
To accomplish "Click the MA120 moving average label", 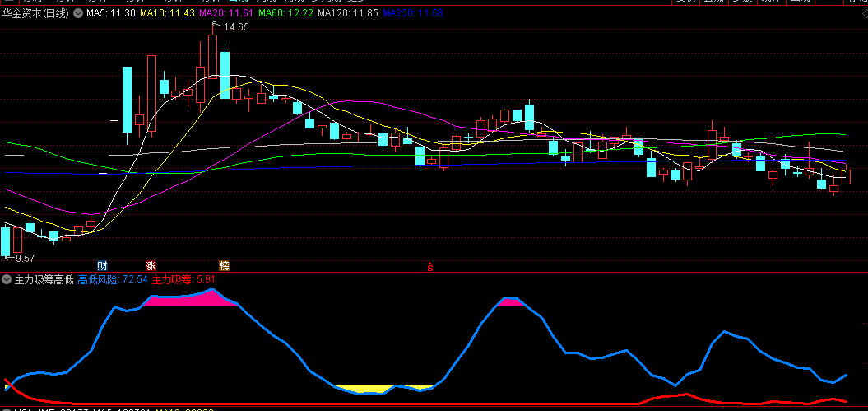I will tap(347, 14).
